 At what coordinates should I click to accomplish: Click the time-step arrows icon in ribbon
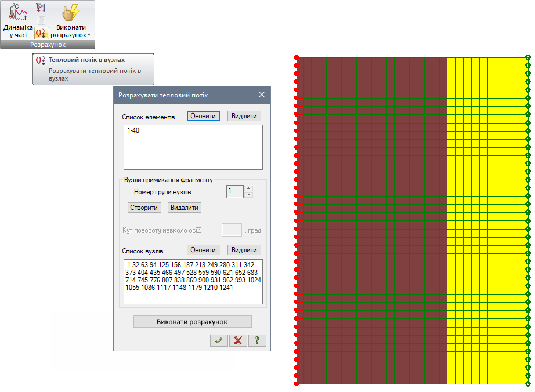pyautogui.click(x=41, y=8)
